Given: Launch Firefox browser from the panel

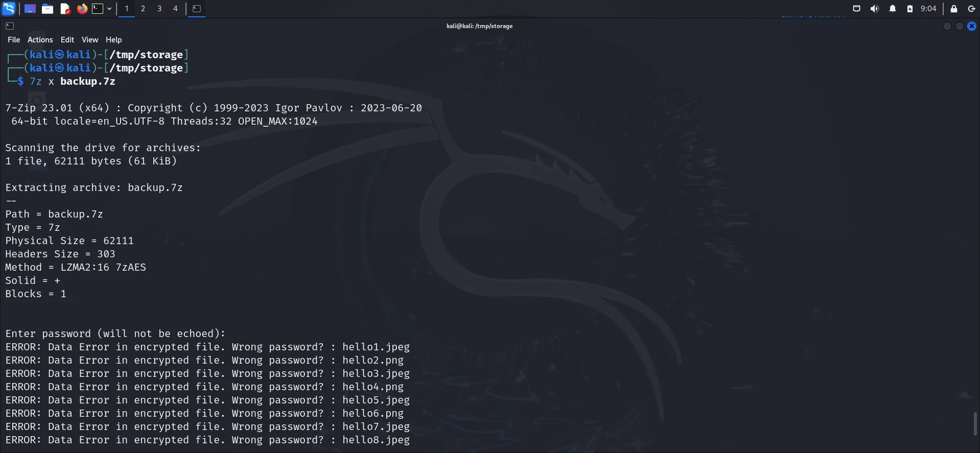Looking at the screenshot, I should 82,9.
